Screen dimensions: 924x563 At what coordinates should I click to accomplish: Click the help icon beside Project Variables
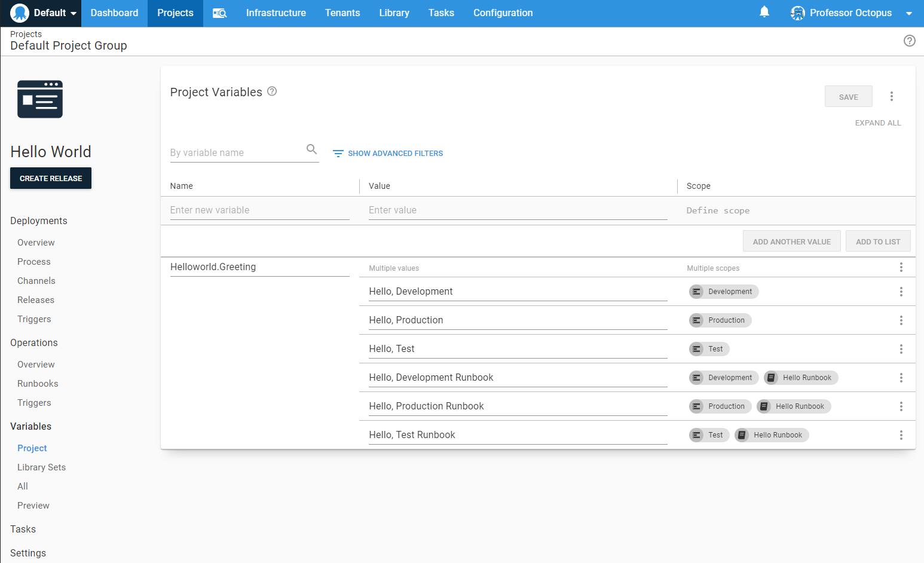[272, 91]
